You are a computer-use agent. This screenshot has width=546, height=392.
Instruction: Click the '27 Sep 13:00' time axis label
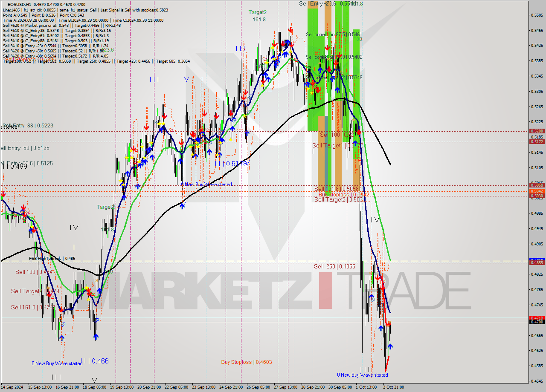286,387
